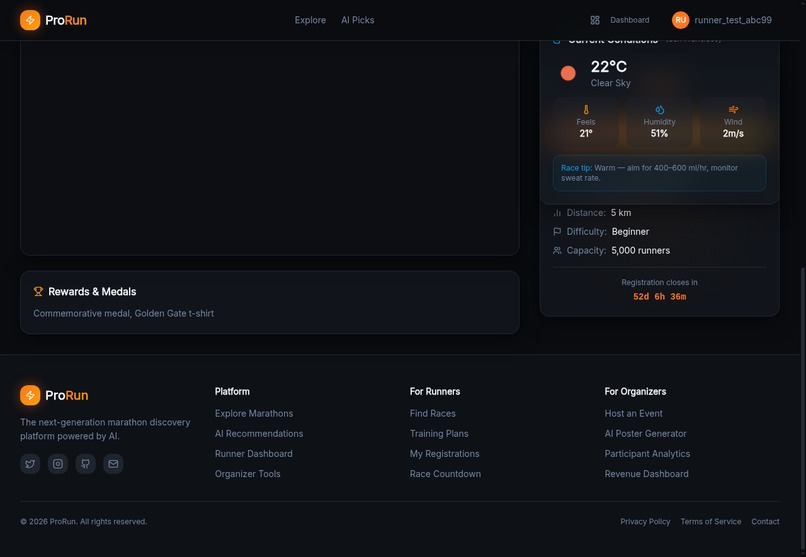Click the For Organizers footer heading
The width and height of the screenshot is (806, 557).
pos(635,392)
